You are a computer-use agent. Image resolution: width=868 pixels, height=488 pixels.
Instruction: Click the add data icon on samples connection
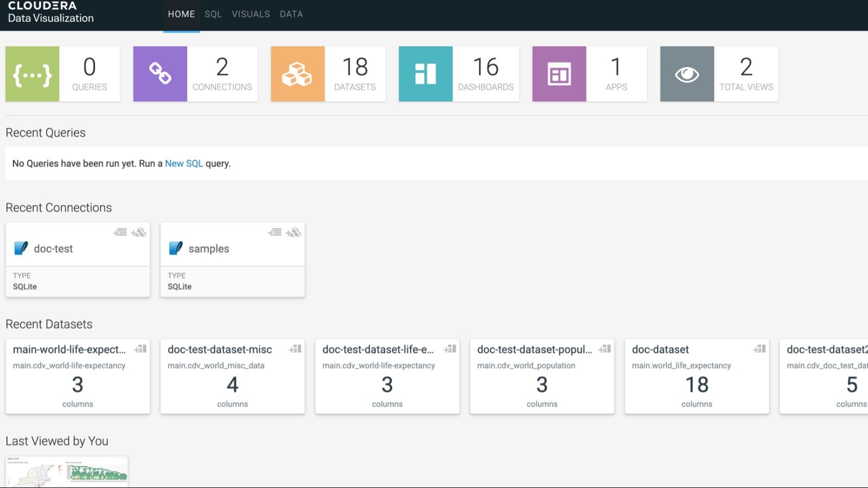click(x=275, y=232)
